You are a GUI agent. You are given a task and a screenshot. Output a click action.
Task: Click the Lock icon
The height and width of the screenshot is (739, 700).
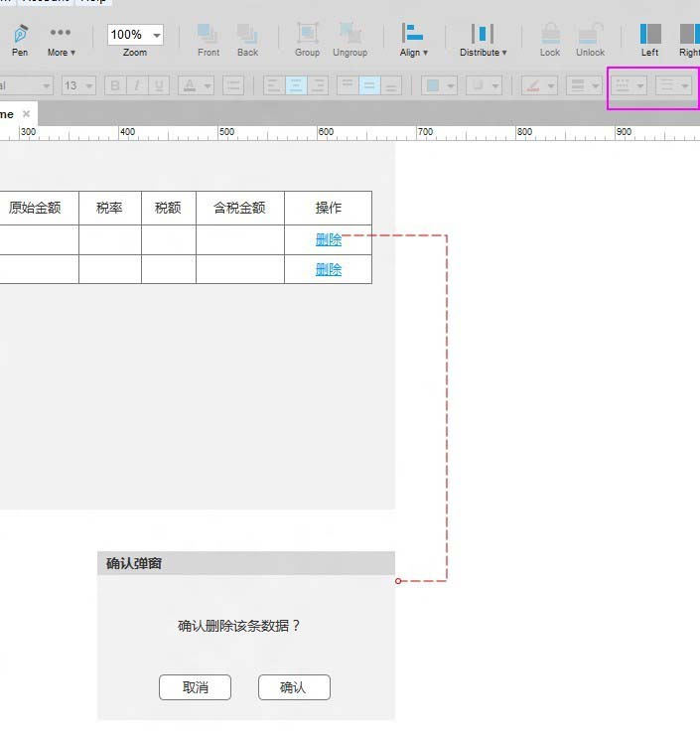pyautogui.click(x=550, y=38)
